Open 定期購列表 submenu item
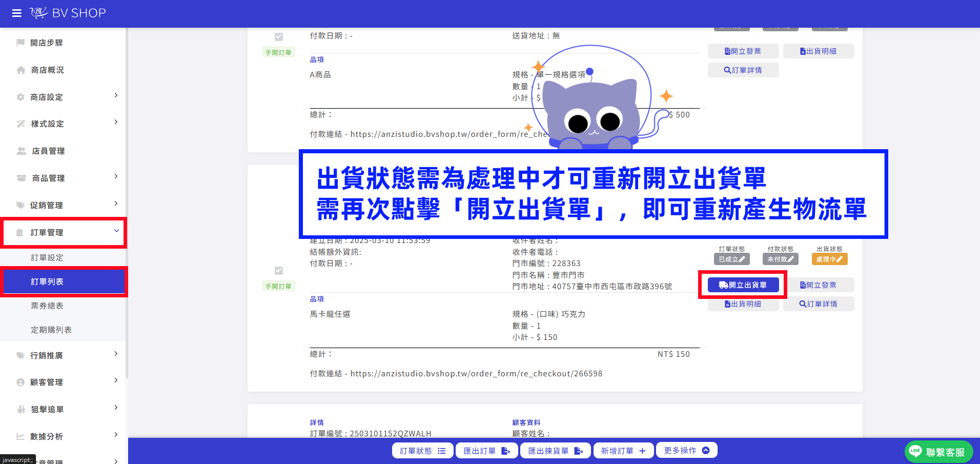The height and width of the screenshot is (464, 980). point(51,330)
